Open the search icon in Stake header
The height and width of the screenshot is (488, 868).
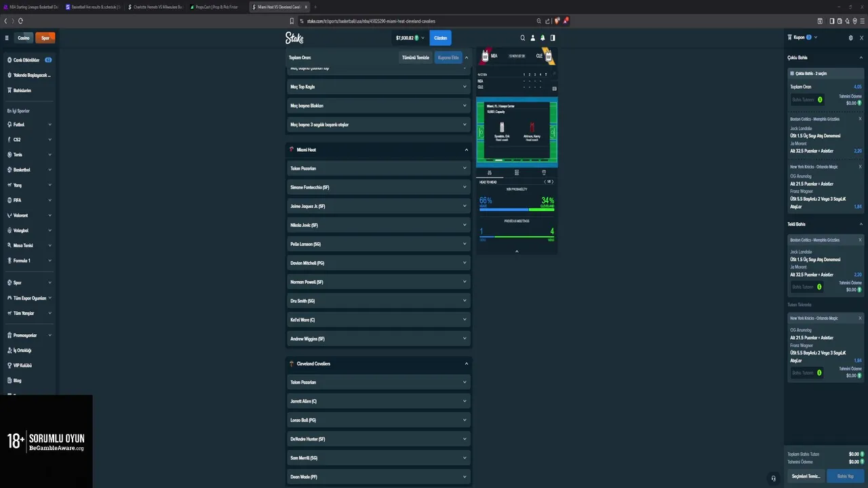pyautogui.click(x=522, y=38)
